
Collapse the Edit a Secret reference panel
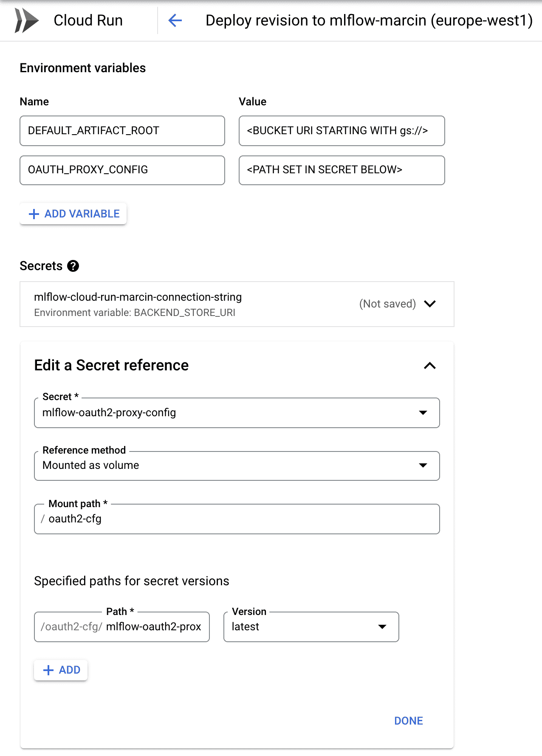pos(430,366)
